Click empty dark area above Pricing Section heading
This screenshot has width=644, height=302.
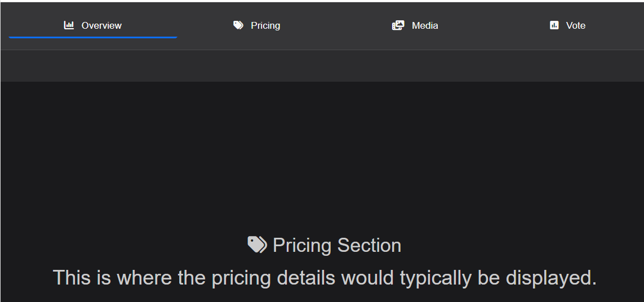[322, 158]
